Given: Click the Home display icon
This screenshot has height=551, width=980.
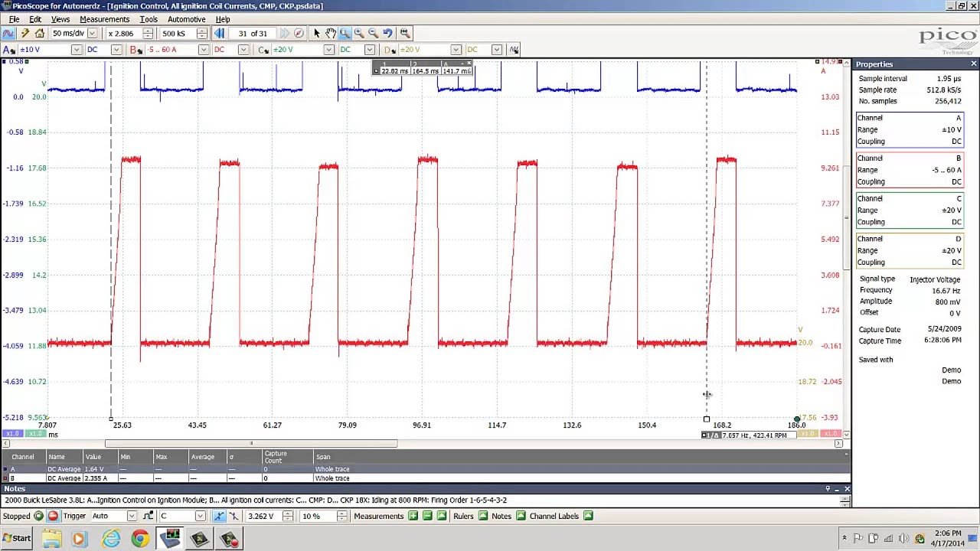Looking at the screenshot, I should coord(40,34).
